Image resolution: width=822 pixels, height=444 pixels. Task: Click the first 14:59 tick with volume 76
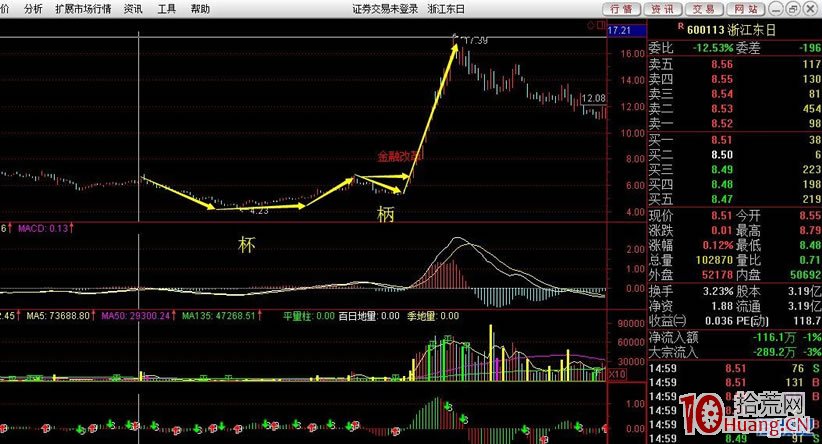click(736, 369)
